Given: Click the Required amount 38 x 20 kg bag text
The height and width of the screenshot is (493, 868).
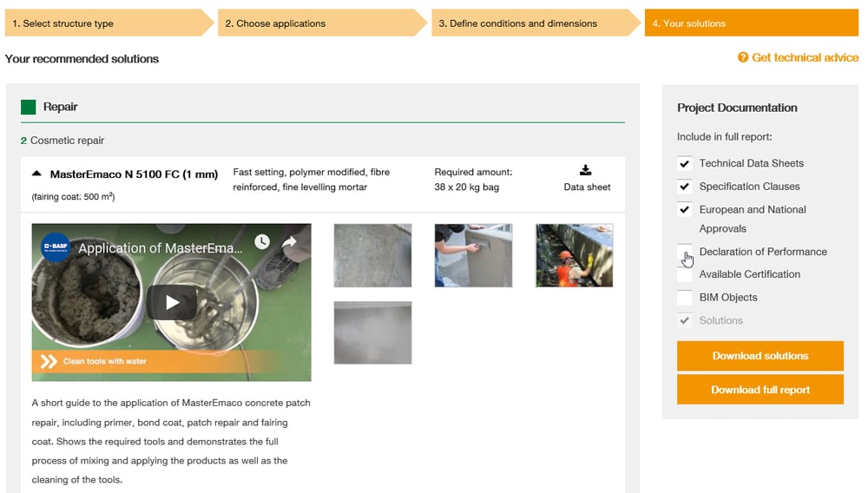Looking at the screenshot, I should coord(473,180).
